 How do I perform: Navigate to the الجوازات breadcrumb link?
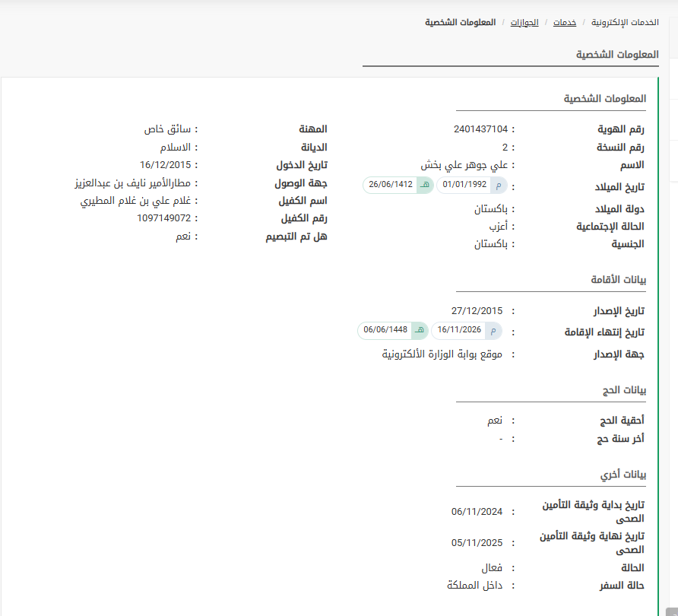coord(524,23)
